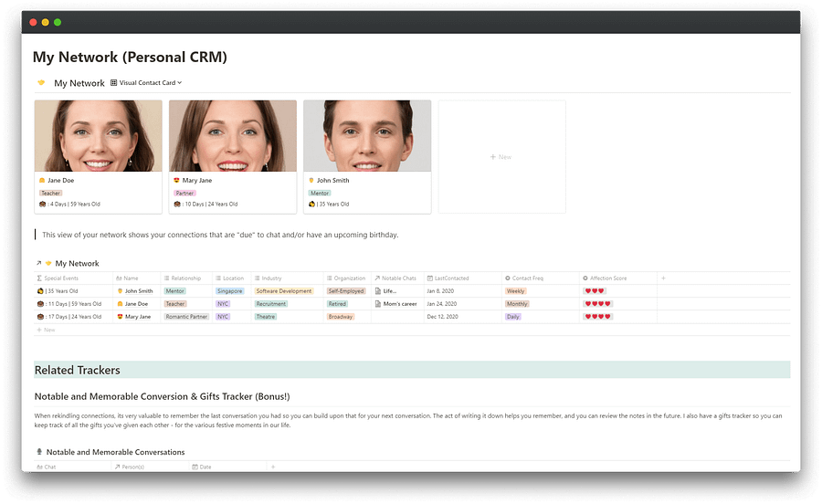Click the Broadway organization tag

[x=341, y=317]
